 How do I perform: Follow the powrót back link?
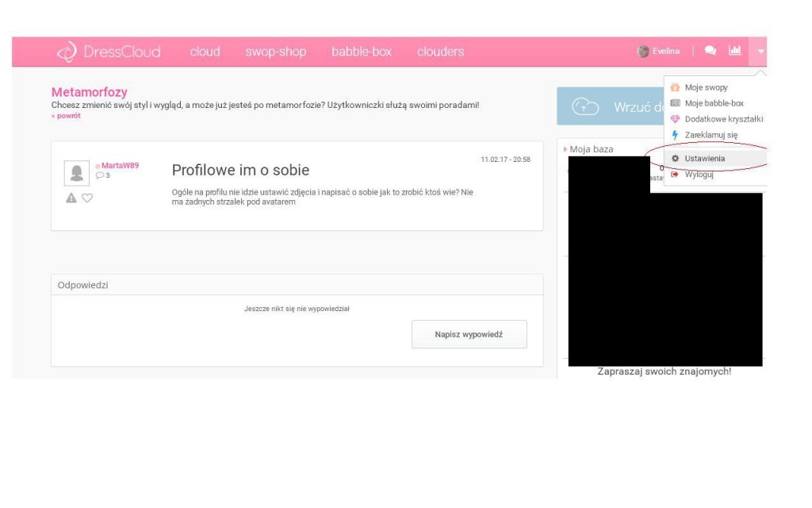67,116
